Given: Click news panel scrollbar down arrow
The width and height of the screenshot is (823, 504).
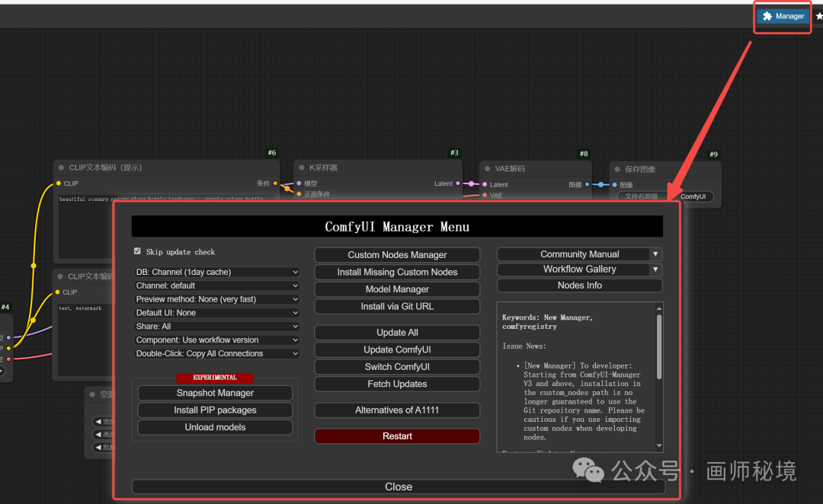Looking at the screenshot, I should 659,446.
